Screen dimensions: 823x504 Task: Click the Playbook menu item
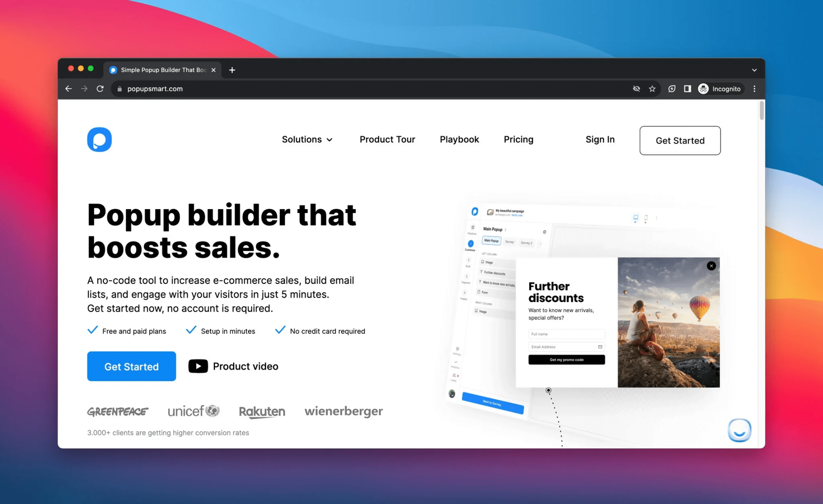pyautogui.click(x=460, y=140)
